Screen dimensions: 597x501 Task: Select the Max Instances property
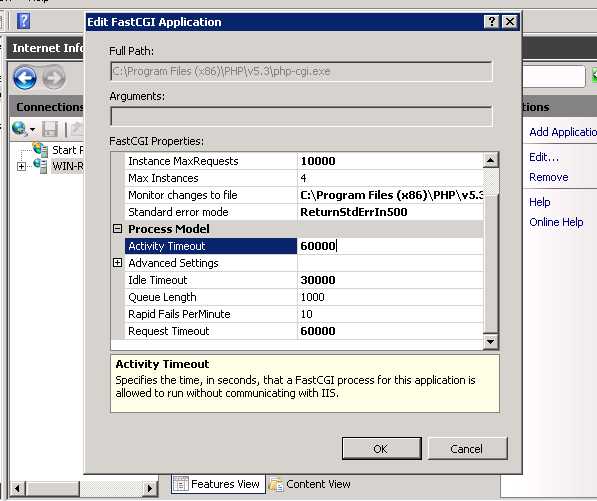click(x=211, y=178)
